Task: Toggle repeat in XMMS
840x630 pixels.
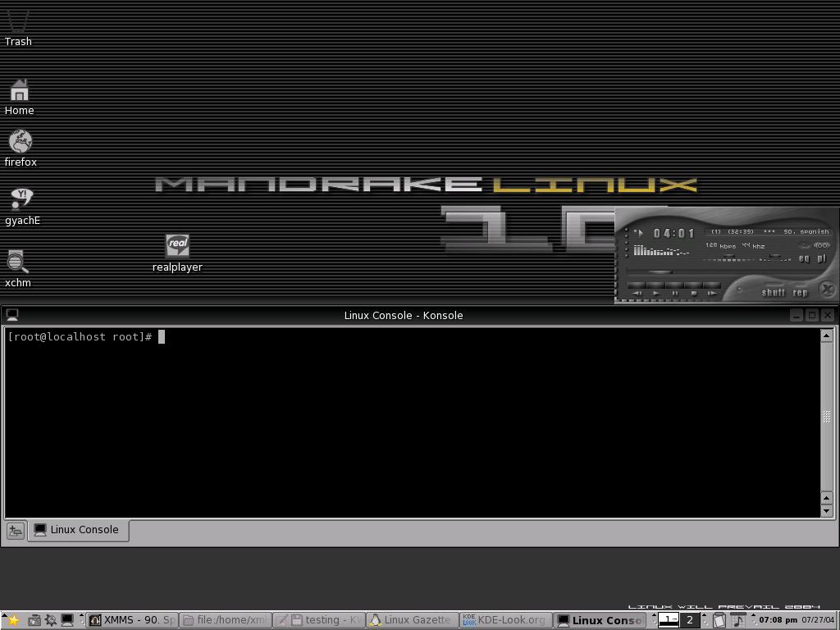Action: [x=800, y=293]
